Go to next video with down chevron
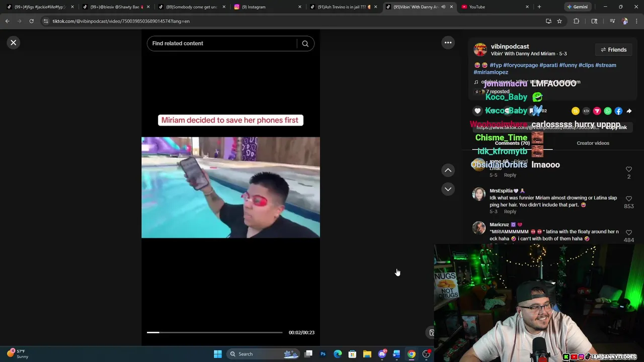The image size is (644, 362). coord(448,189)
